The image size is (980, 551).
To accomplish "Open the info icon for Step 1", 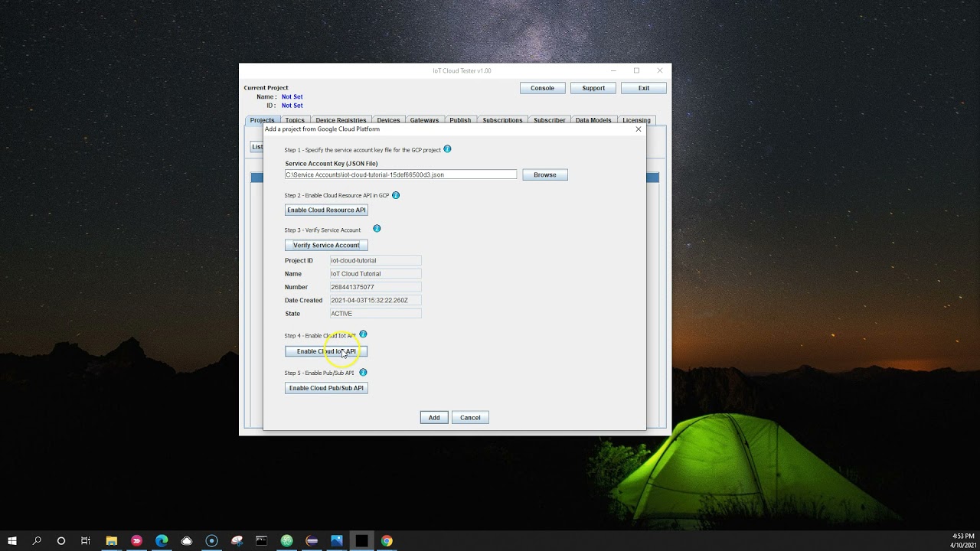I will (x=447, y=149).
